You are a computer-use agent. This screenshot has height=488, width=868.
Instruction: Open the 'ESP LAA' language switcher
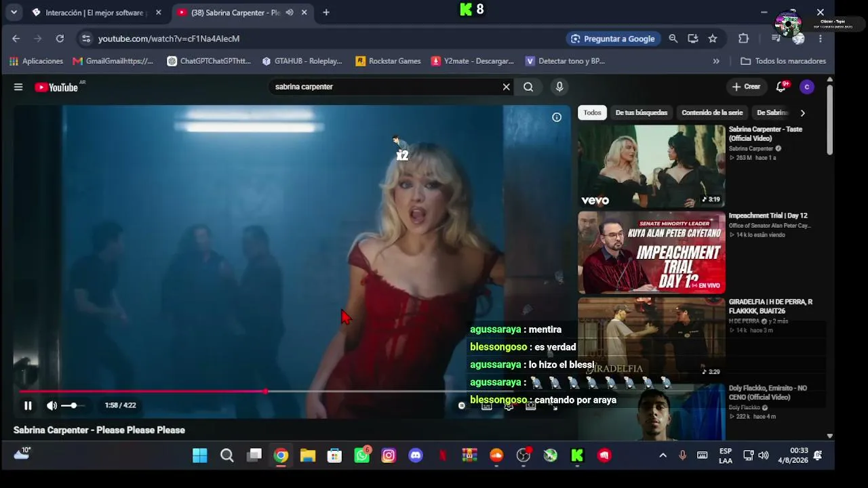coord(726,455)
